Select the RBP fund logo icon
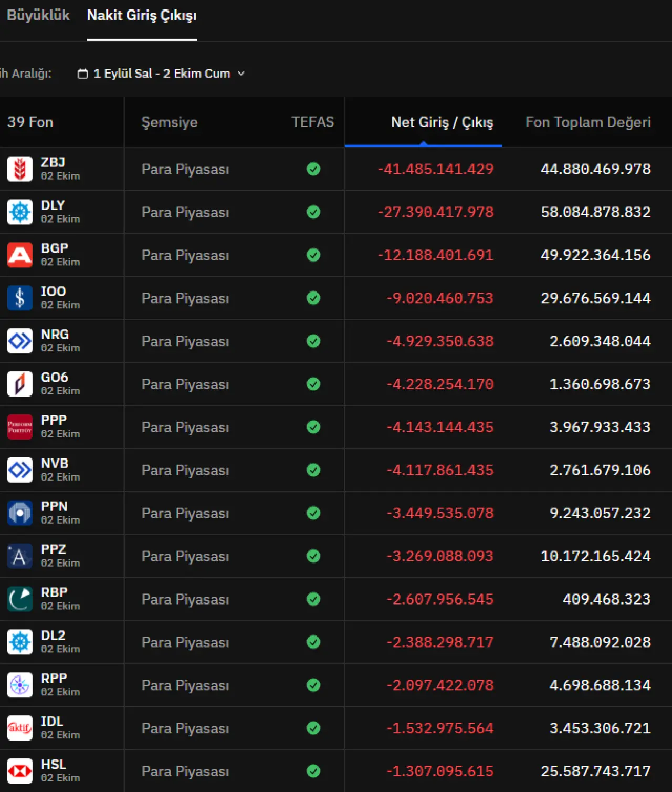 [x=20, y=599]
